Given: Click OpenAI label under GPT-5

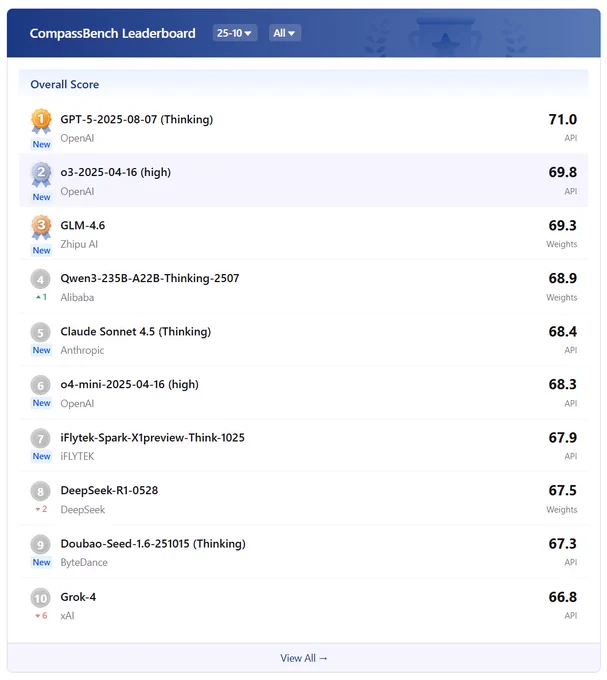Looking at the screenshot, I should [x=77, y=138].
